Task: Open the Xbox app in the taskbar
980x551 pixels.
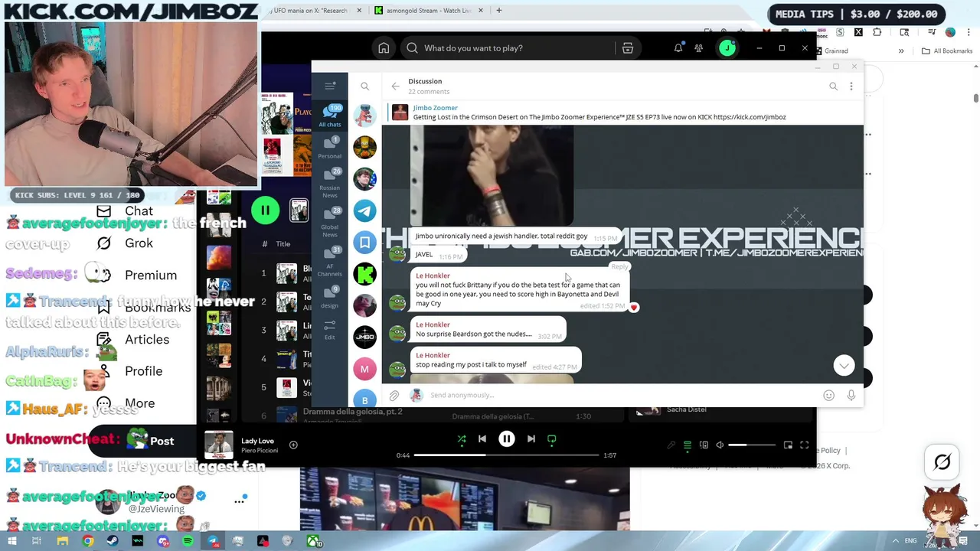Action: coord(313,542)
